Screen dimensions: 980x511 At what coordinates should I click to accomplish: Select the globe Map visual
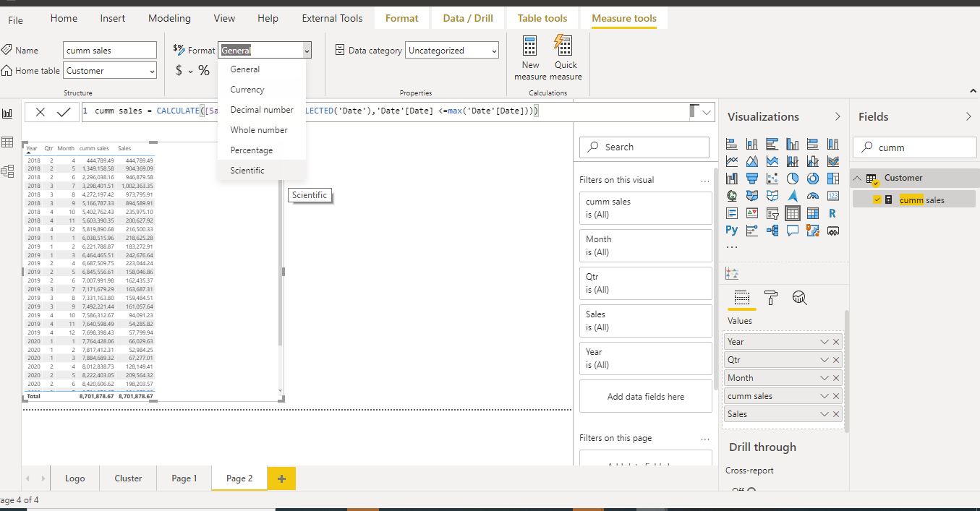pos(732,196)
